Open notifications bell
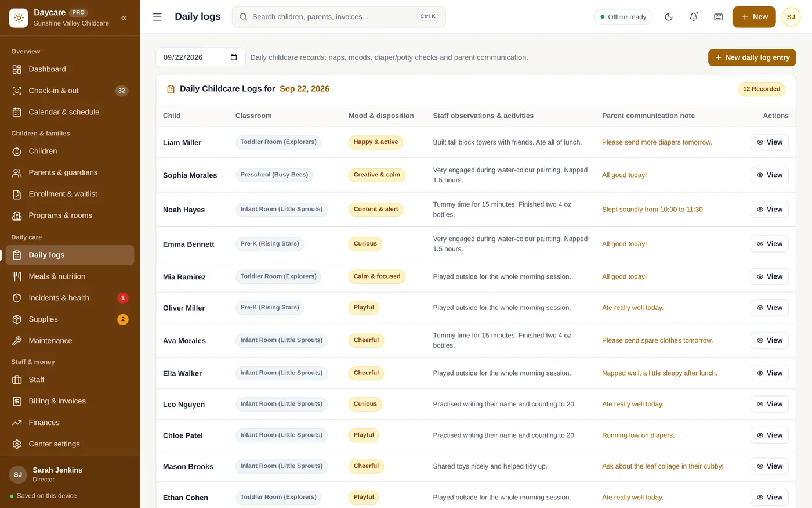The image size is (812, 508). (694, 17)
